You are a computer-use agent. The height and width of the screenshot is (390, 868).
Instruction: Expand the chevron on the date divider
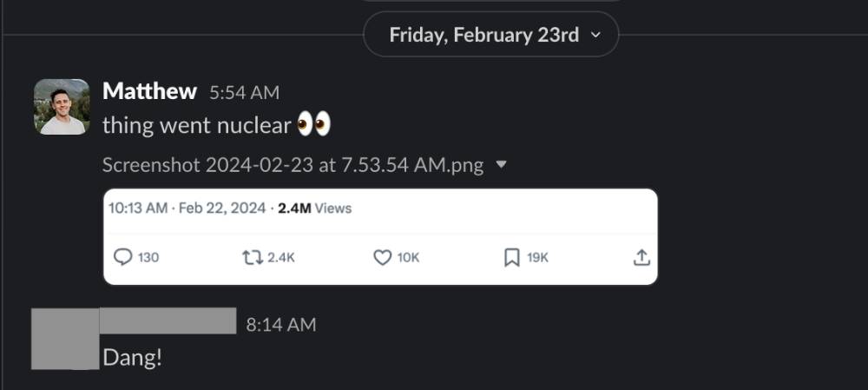(595, 36)
